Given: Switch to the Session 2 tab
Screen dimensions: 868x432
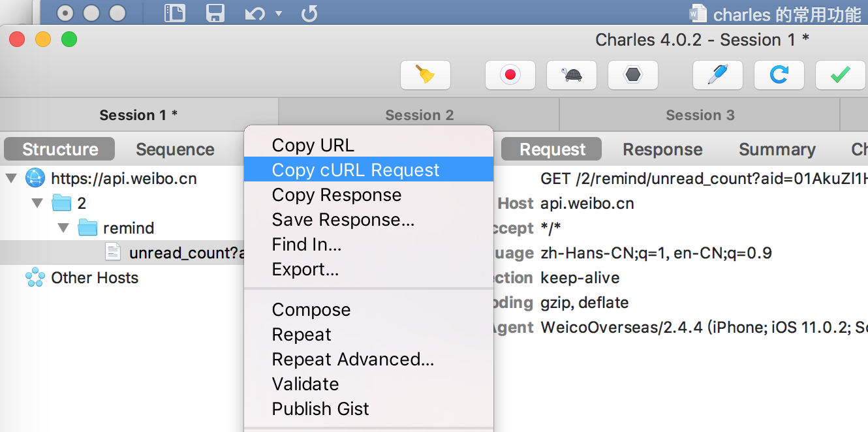Looking at the screenshot, I should [419, 115].
